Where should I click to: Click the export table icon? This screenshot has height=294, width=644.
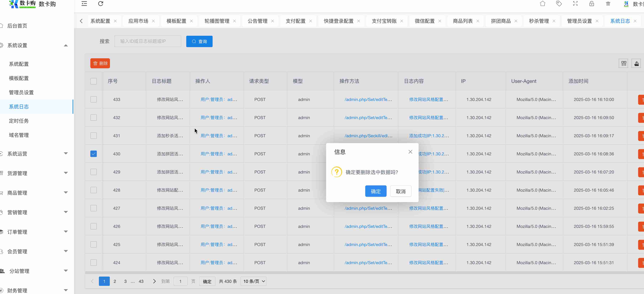pyautogui.click(x=637, y=63)
